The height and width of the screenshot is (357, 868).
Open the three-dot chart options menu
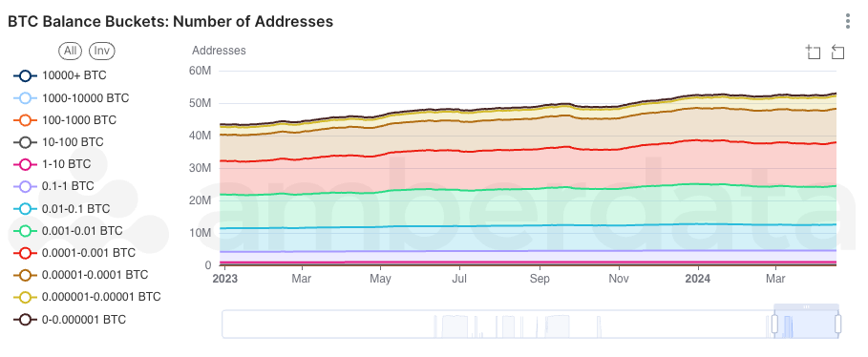tap(848, 22)
